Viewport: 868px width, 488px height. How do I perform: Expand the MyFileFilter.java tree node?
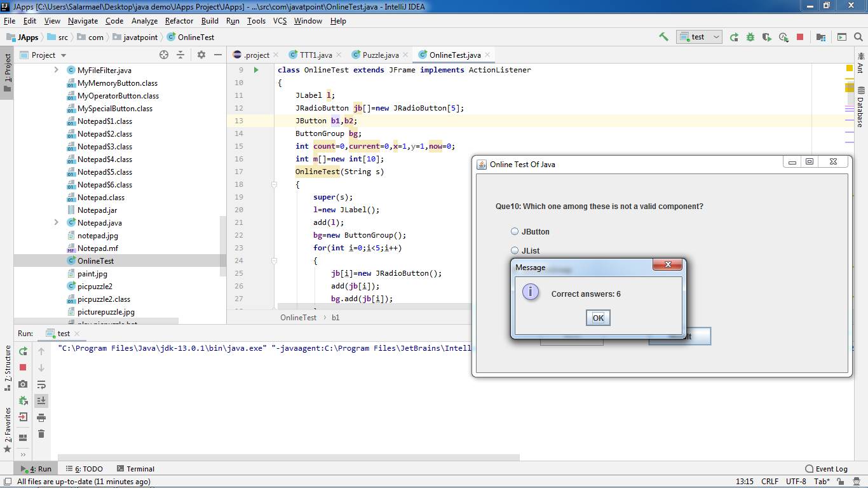point(56,70)
